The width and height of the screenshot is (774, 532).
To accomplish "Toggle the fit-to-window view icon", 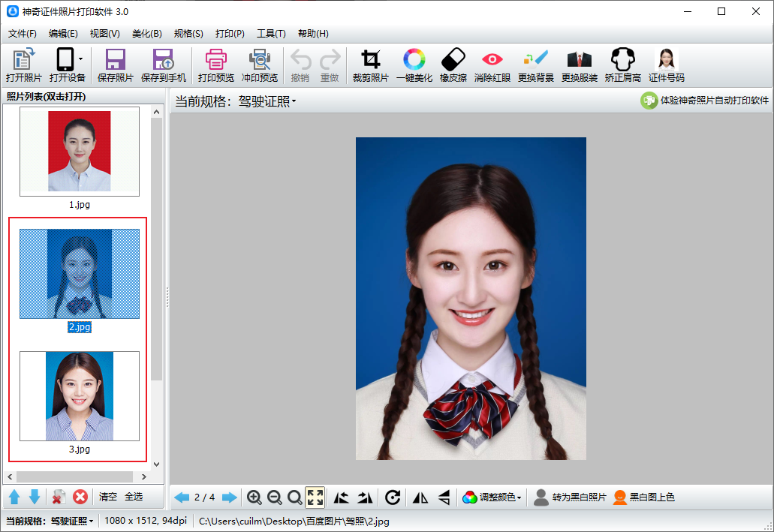I will click(x=315, y=497).
